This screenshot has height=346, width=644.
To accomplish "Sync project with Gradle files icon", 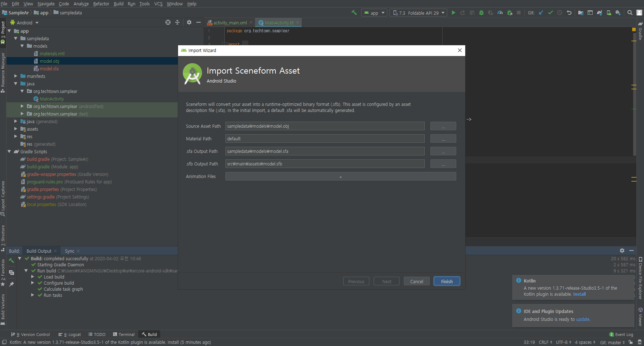I will click(599, 13).
